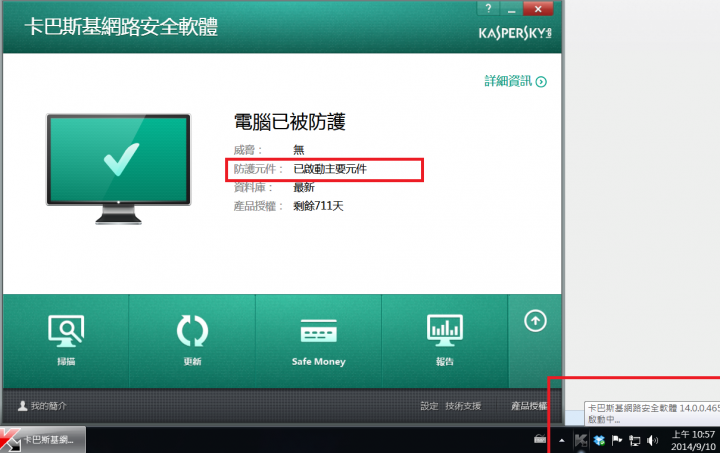
Task: Click the KASPERSKY logo in header
Action: coord(515,33)
